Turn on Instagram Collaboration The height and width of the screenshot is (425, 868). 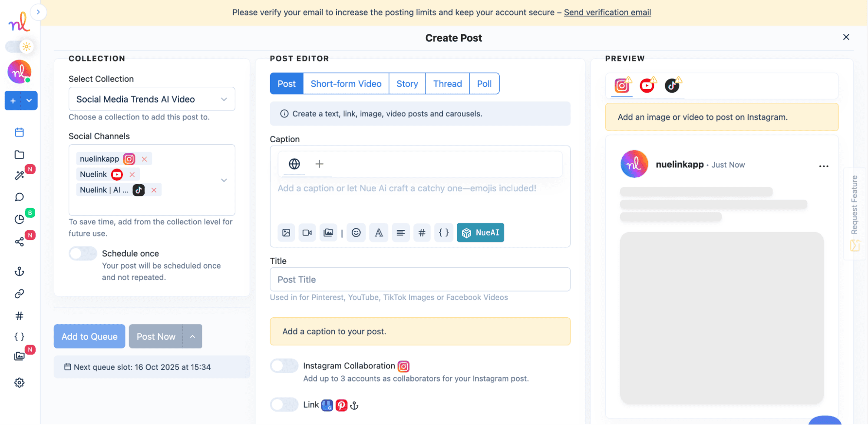[x=284, y=365]
